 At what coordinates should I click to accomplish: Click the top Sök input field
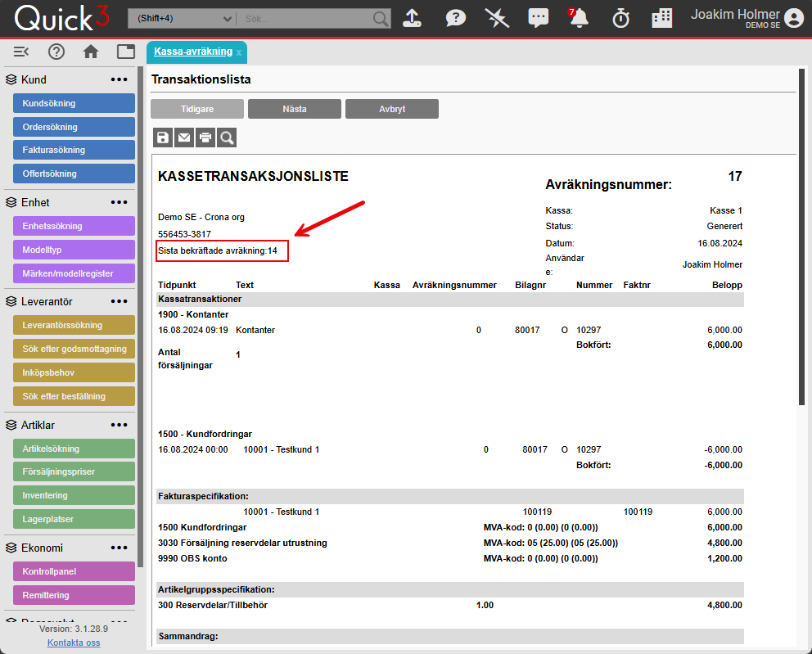305,19
